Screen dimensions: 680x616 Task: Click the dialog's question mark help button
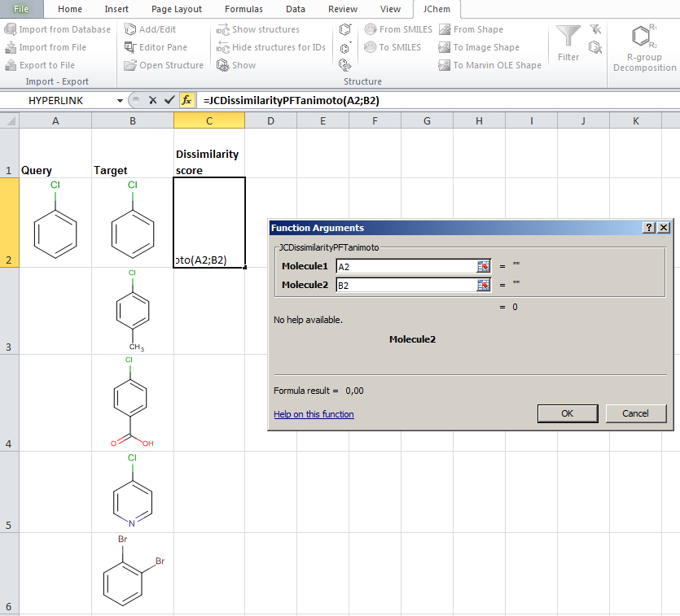pyautogui.click(x=649, y=228)
